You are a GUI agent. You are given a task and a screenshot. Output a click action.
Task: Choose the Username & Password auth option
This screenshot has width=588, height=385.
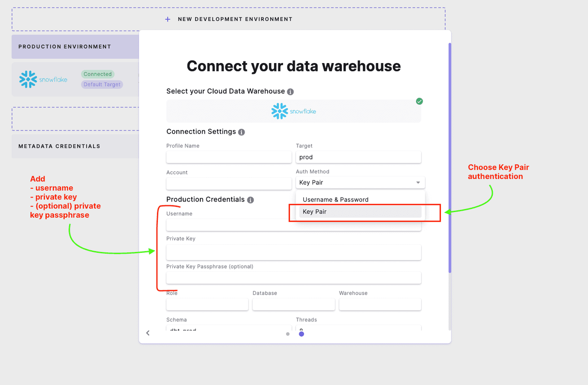coord(360,200)
